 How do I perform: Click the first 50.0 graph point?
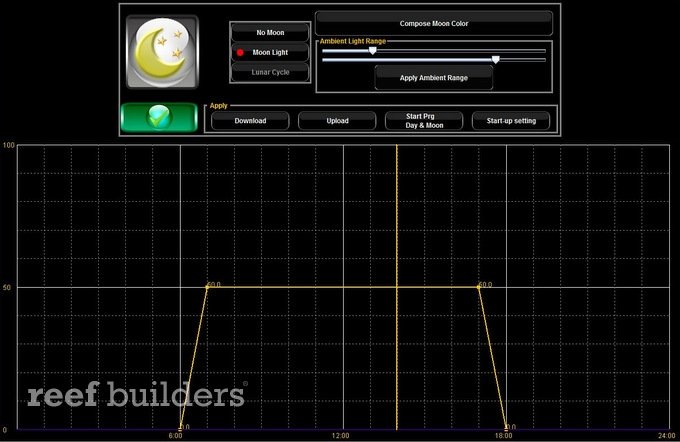[x=207, y=287]
